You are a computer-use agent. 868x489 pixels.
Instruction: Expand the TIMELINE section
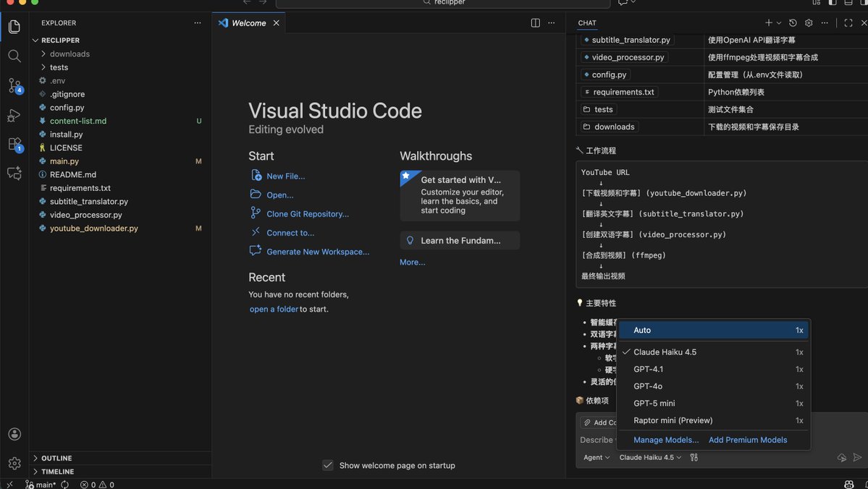coord(57,472)
